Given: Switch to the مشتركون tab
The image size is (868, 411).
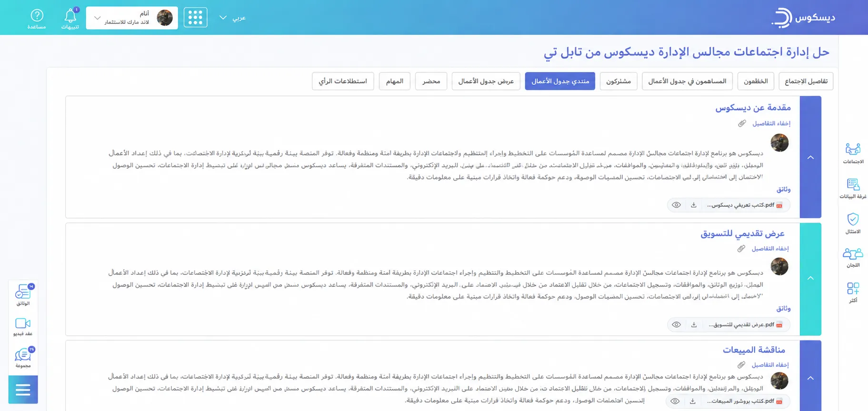Looking at the screenshot, I should tap(619, 81).
